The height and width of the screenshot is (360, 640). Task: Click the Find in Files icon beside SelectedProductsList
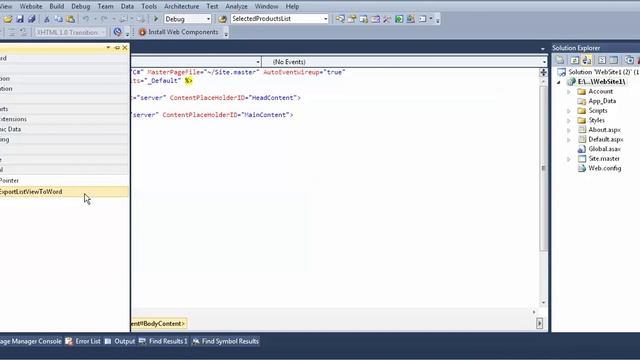(x=222, y=19)
